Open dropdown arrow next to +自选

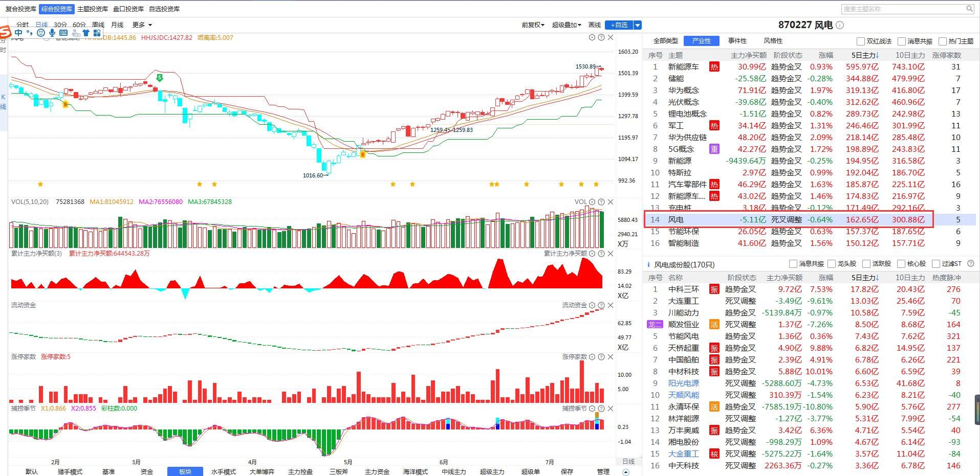(637, 25)
